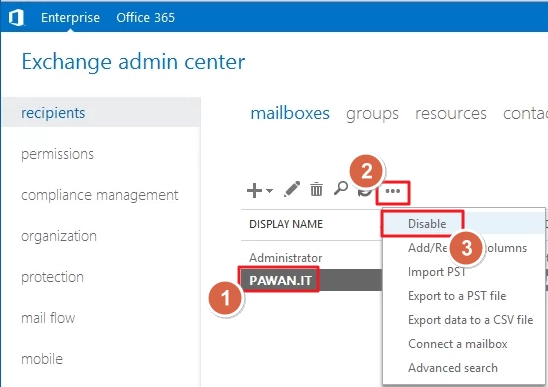Choose Disable from the menu
548x387 pixels.
click(x=464, y=223)
